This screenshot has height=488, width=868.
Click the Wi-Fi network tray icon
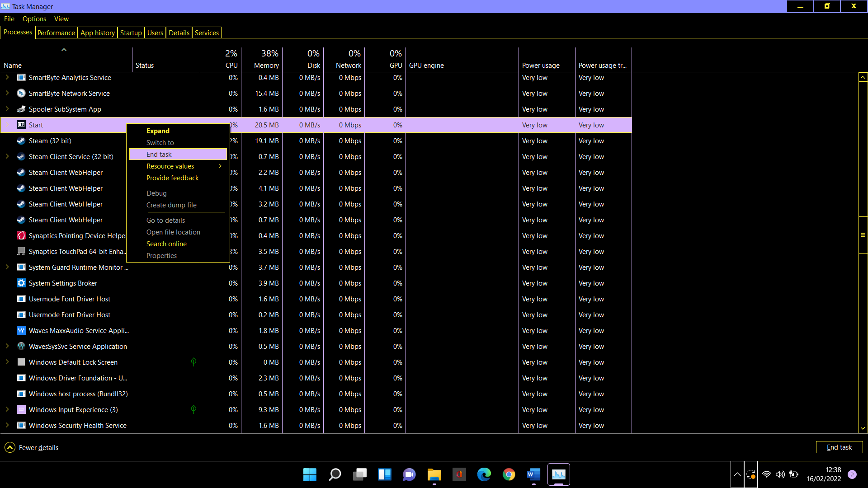coord(767,474)
